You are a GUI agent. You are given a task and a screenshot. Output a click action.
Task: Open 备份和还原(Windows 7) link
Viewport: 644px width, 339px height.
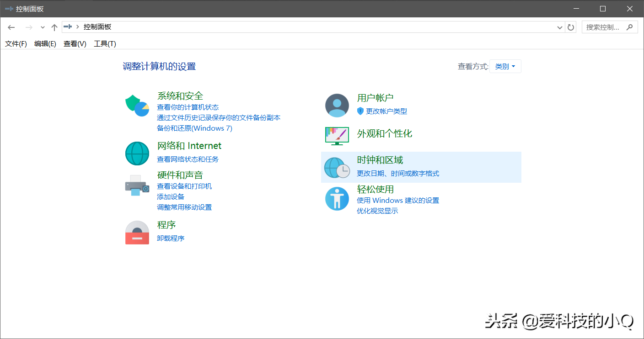pyautogui.click(x=195, y=128)
